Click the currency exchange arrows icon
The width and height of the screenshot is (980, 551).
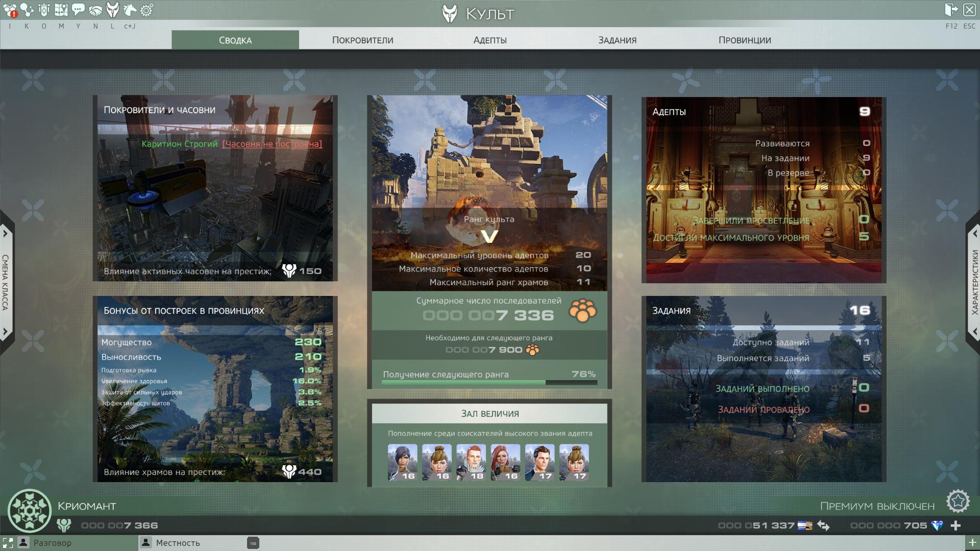click(823, 525)
